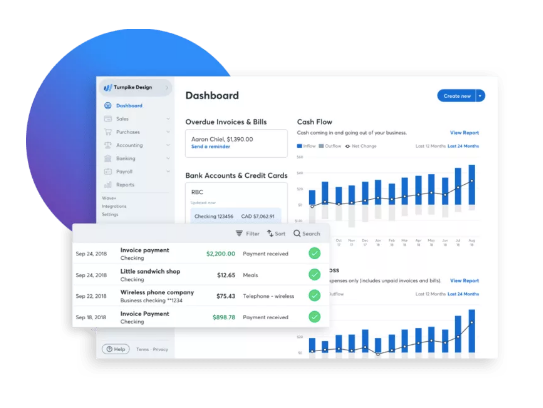Select Last 24 Months in lower chart section
Image resolution: width=543 pixels, height=408 pixels.
click(463, 294)
